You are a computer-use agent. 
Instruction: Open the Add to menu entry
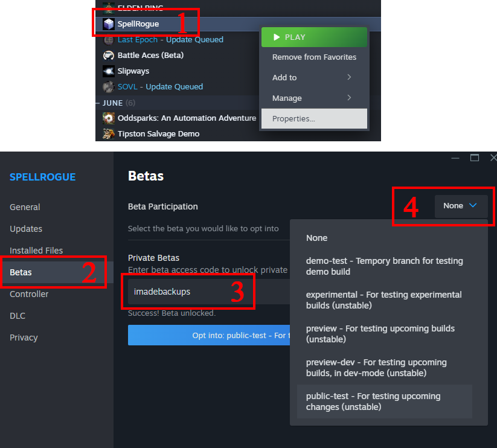tap(314, 78)
